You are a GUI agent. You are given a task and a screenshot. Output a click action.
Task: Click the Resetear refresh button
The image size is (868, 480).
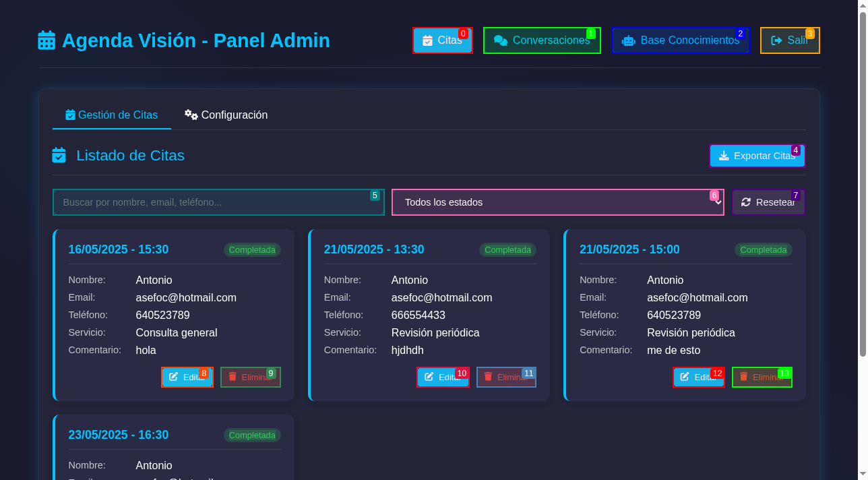point(768,202)
